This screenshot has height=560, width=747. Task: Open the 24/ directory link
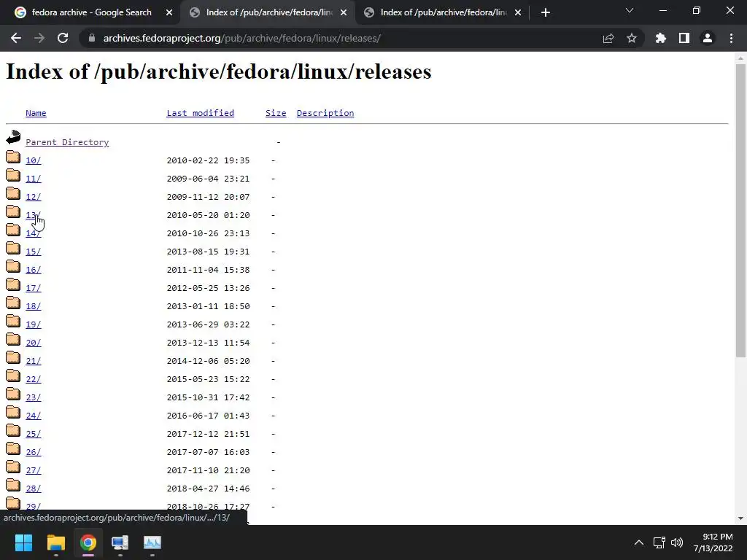tap(34, 416)
